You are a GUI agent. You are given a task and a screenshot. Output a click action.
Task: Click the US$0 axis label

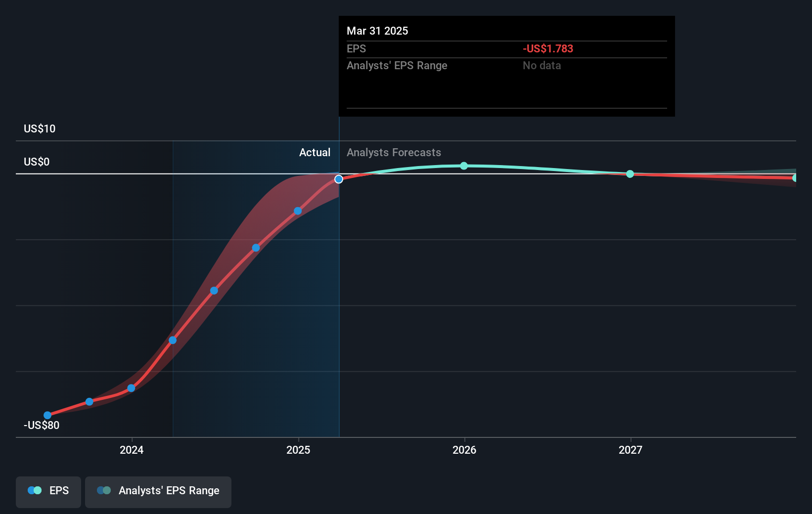click(x=37, y=162)
